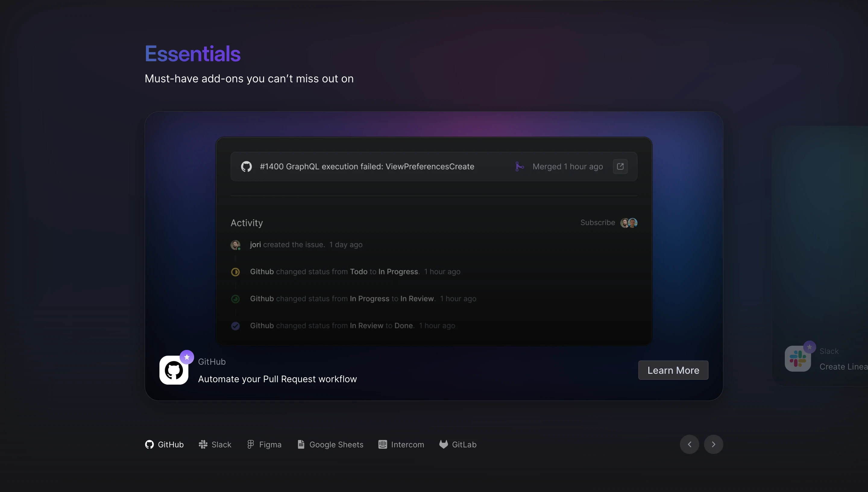Click the subscriber avatars next to Subscribe
The image size is (868, 492).
(629, 223)
